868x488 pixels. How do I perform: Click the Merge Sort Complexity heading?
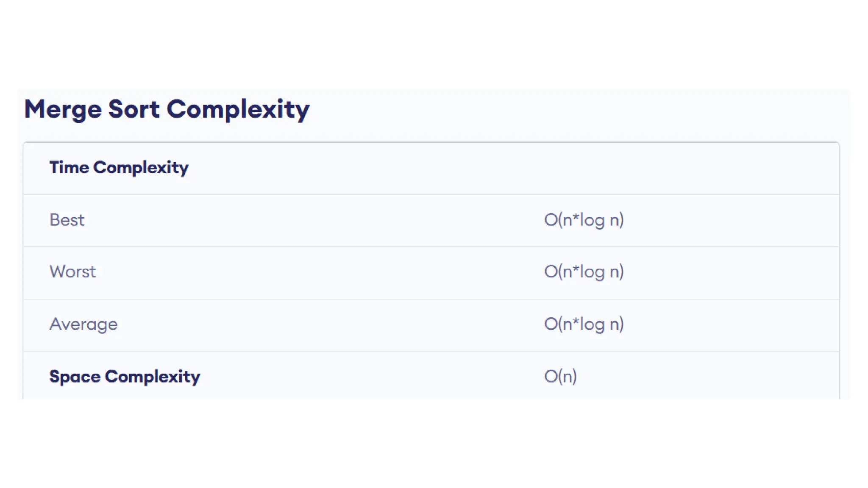[167, 109]
